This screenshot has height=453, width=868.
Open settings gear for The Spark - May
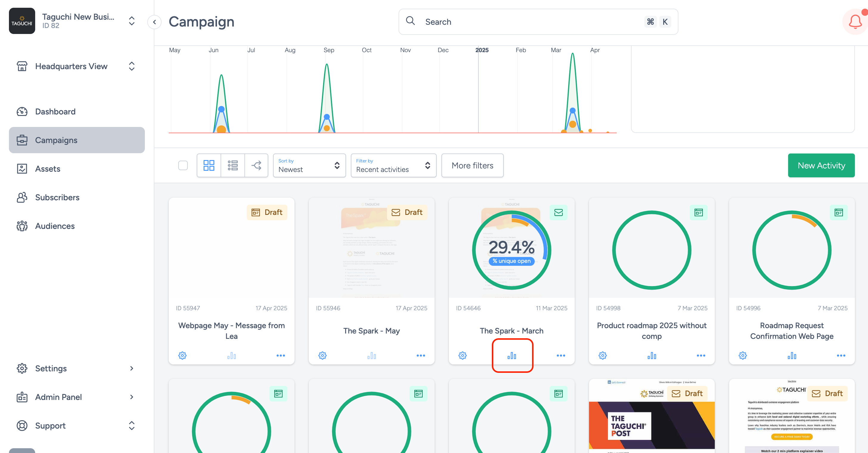click(x=323, y=355)
